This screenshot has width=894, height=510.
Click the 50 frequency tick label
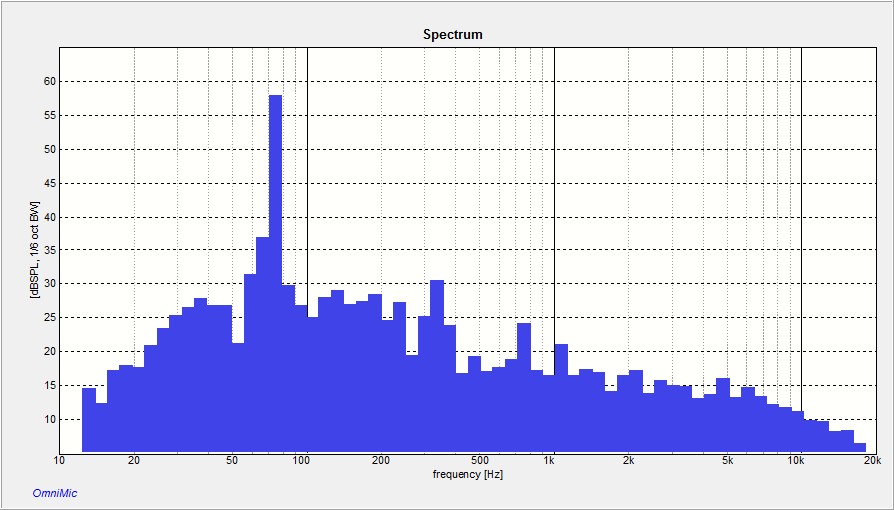click(x=232, y=461)
